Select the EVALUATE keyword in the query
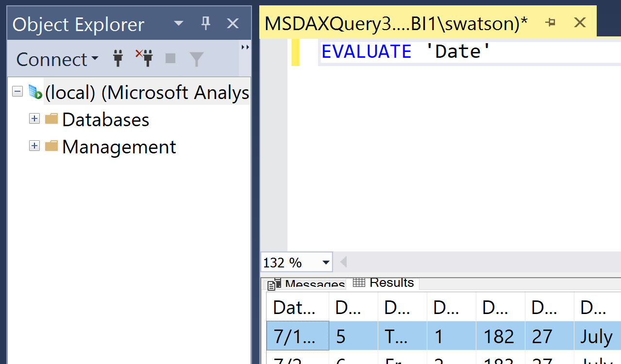This screenshot has height=364, width=621. click(x=366, y=50)
